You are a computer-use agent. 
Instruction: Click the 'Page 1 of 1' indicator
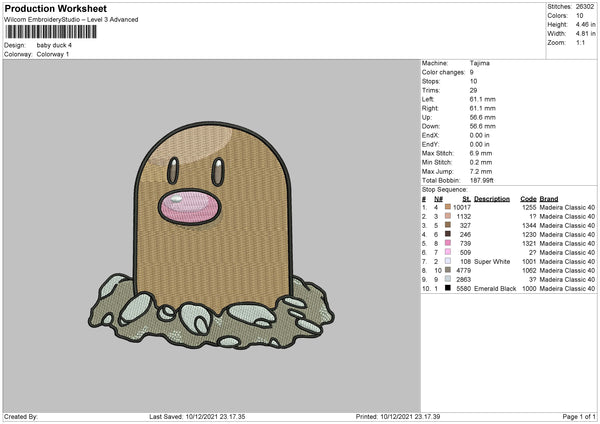click(x=579, y=416)
